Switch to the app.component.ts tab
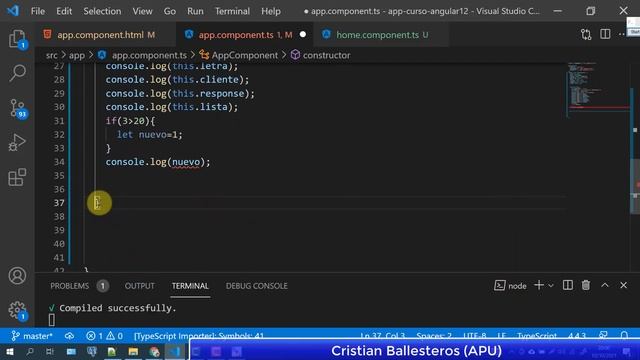 click(x=245, y=35)
